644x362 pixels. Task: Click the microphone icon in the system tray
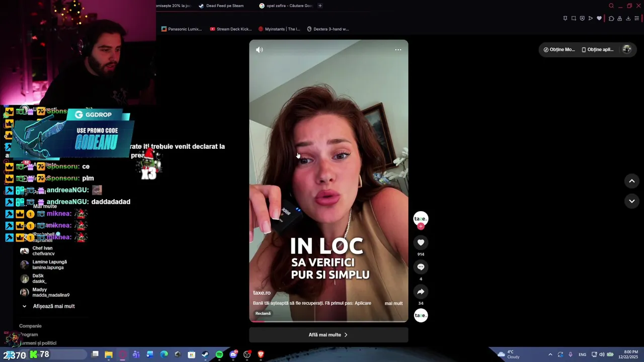(x=570, y=354)
